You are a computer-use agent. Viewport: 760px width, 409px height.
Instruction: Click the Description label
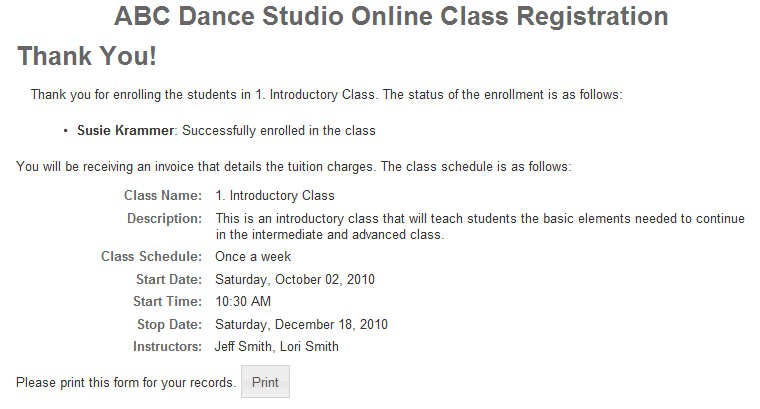pos(164,219)
